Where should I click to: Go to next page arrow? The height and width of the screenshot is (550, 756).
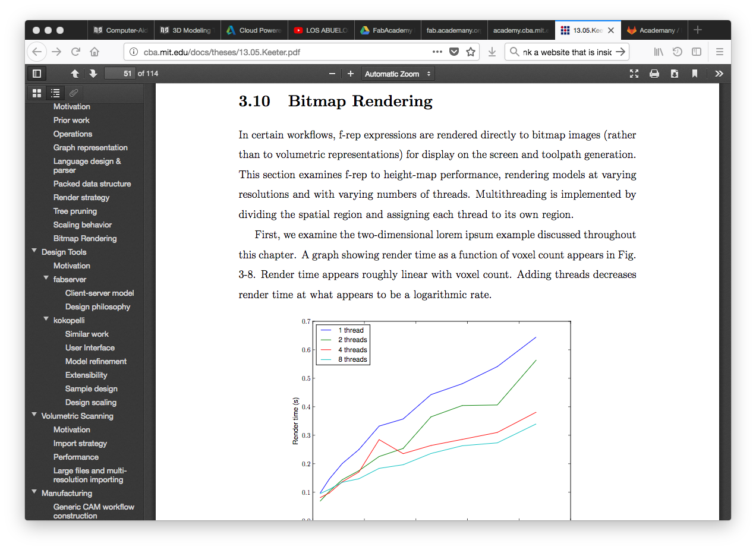click(x=93, y=74)
